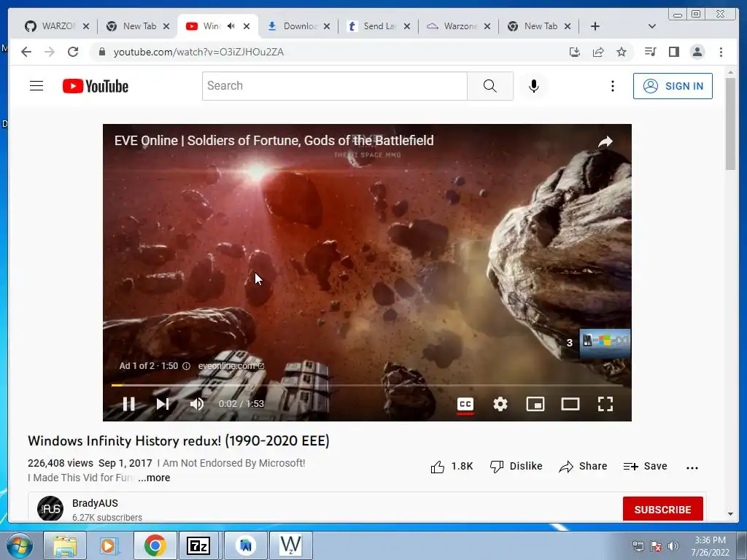Image resolution: width=747 pixels, height=560 pixels.
Task: Click the SIGN IN button
Action: [673, 86]
